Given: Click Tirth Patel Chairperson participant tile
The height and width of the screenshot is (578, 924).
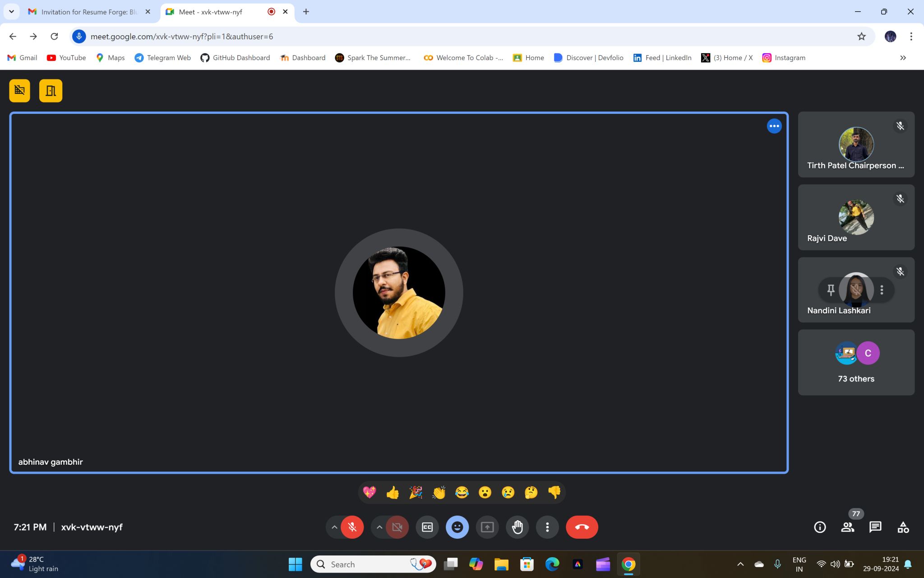Looking at the screenshot, I should 856,144.
